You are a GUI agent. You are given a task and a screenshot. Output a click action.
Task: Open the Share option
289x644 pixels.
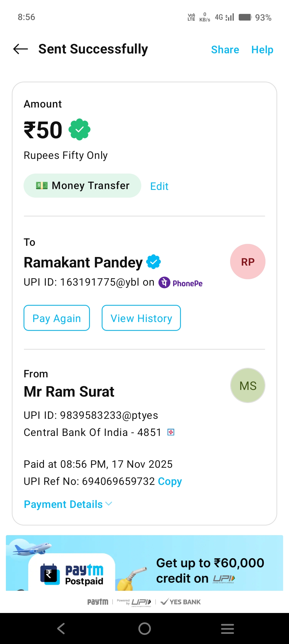tap(225, 50)
